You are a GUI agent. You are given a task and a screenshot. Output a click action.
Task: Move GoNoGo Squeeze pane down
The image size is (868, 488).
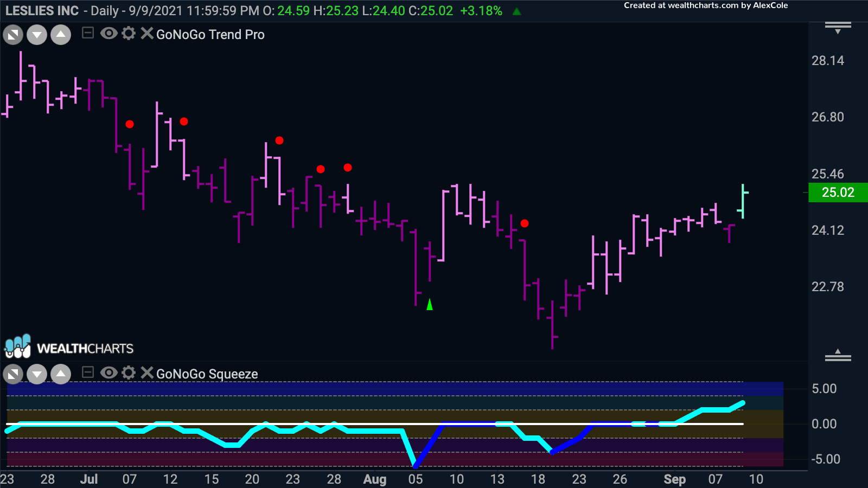coord(37,374)
